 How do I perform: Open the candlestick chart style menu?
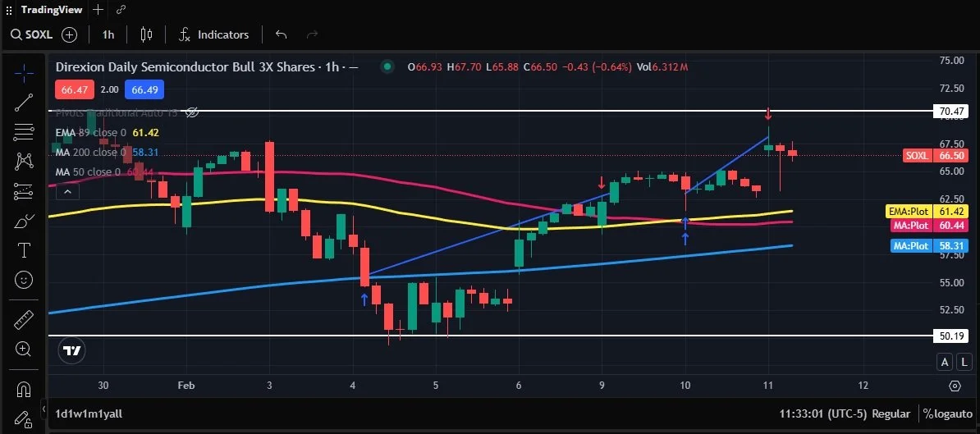[x=146, y=35]
